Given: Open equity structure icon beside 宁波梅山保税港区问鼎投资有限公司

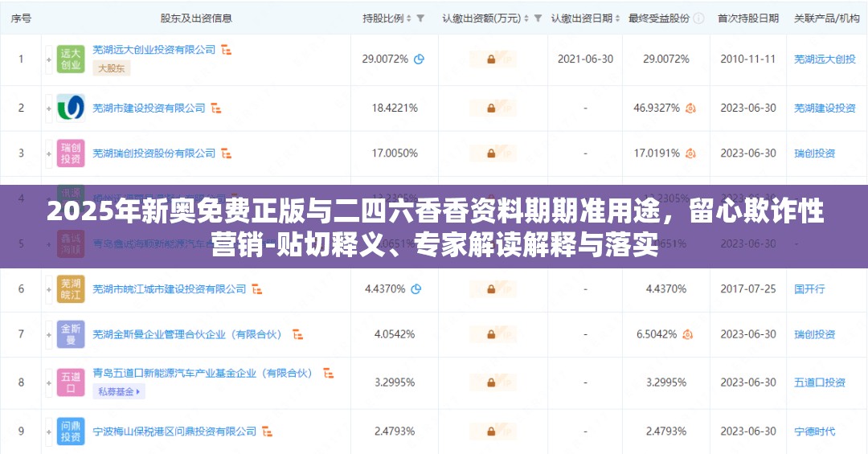Looking at the screenshot, I should pyautogui.click(x=267, y=432).
